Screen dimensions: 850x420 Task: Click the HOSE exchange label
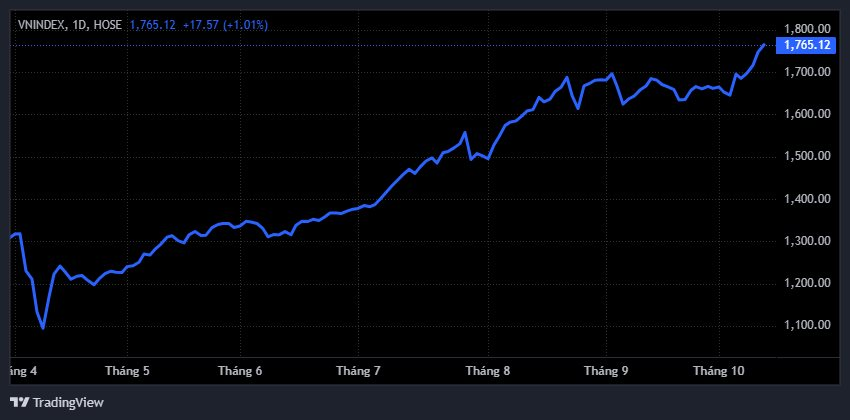tap(106, 24)
